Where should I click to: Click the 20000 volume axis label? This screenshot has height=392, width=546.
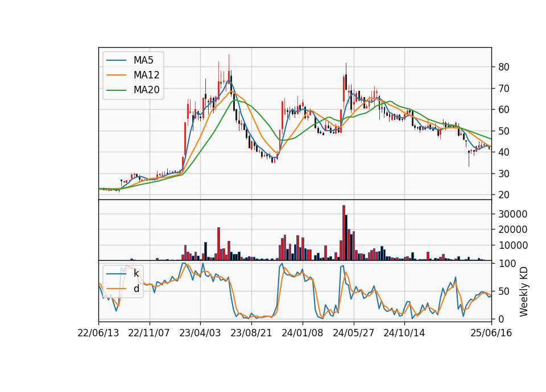point(512,230)
